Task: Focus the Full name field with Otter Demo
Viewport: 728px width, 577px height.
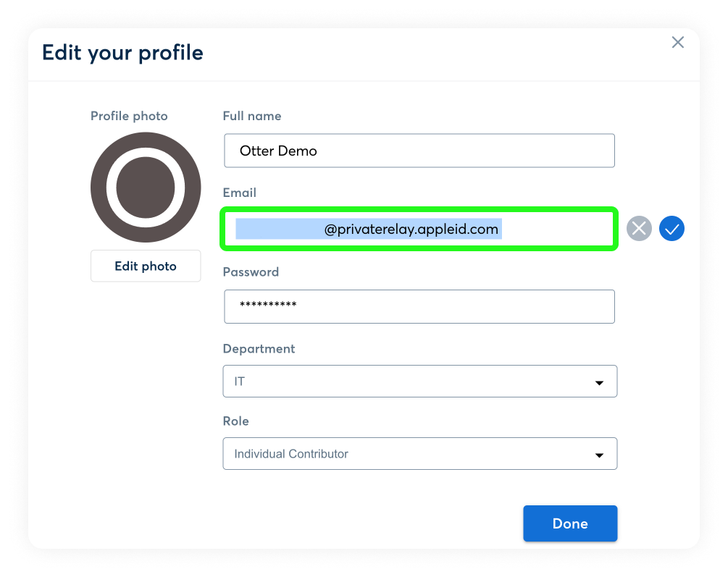Action: click(x=419, y=151)
